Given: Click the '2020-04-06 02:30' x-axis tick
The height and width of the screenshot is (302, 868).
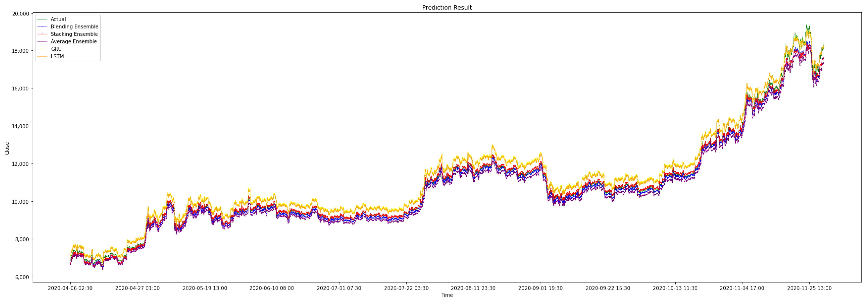Looking at the screenshot, I should 70,288.
